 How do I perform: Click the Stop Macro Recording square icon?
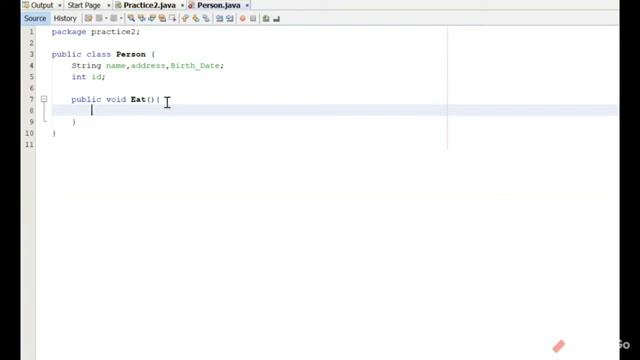click(253, 18)
